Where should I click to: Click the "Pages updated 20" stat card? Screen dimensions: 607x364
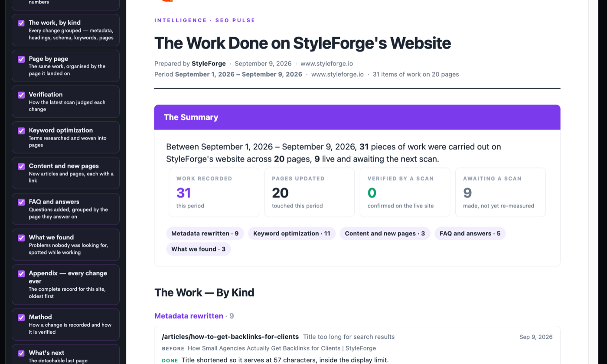(310, 192)
